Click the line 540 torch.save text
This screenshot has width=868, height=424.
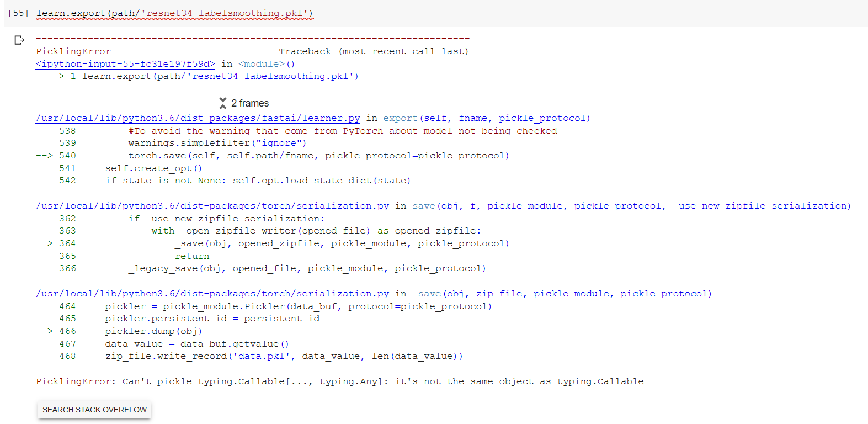tap(319, 156)
